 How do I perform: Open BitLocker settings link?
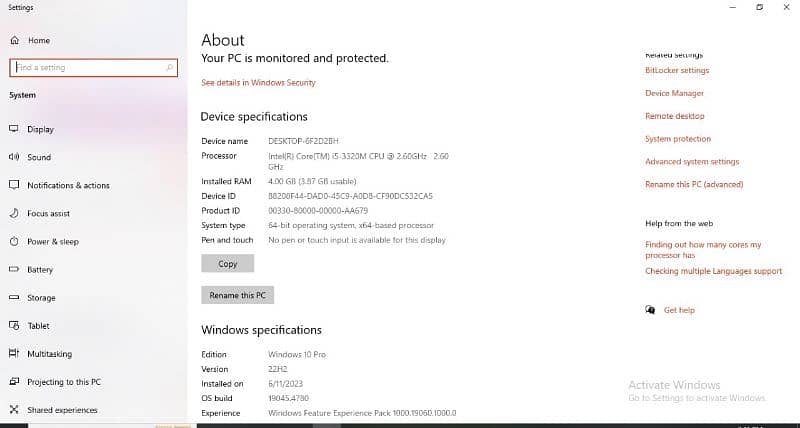[677, 70]
